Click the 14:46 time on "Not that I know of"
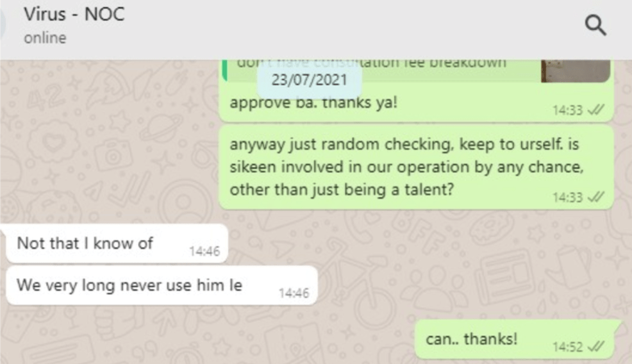 point(204,251)
